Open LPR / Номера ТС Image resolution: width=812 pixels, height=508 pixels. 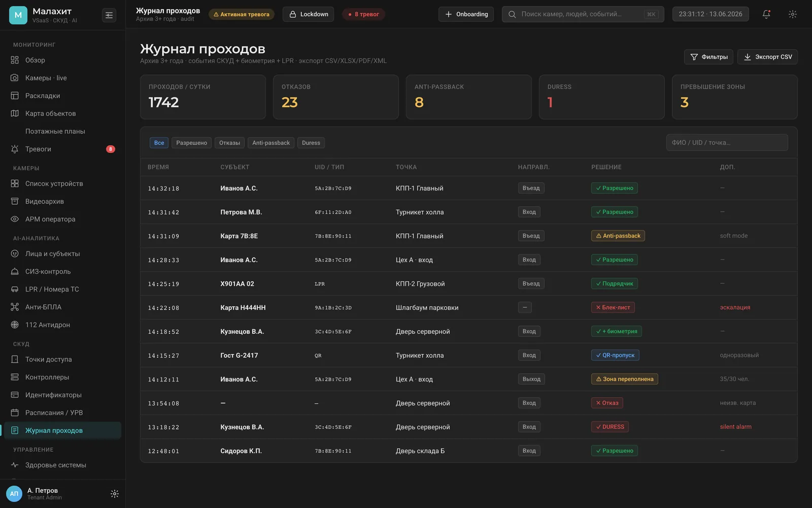tap(62, 289)
